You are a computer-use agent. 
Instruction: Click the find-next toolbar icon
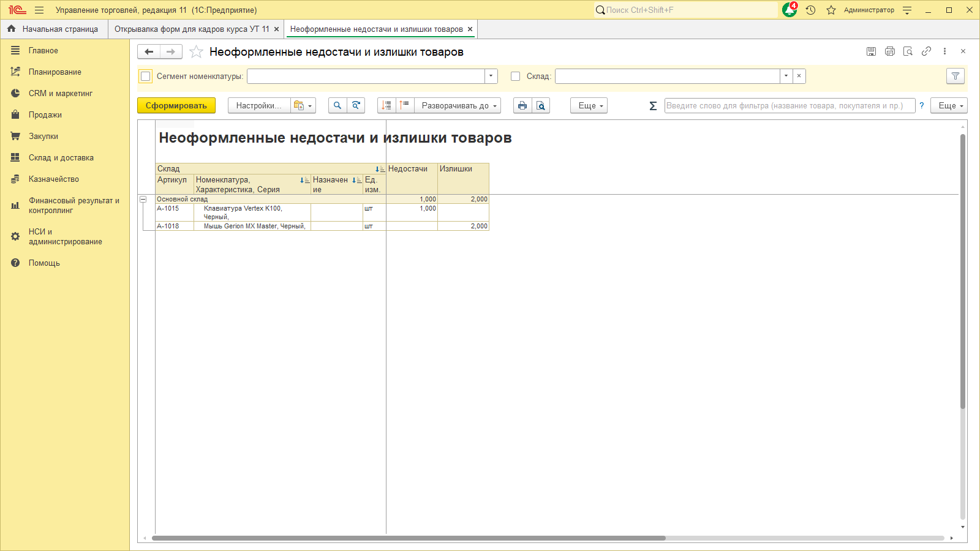(356, 105)
